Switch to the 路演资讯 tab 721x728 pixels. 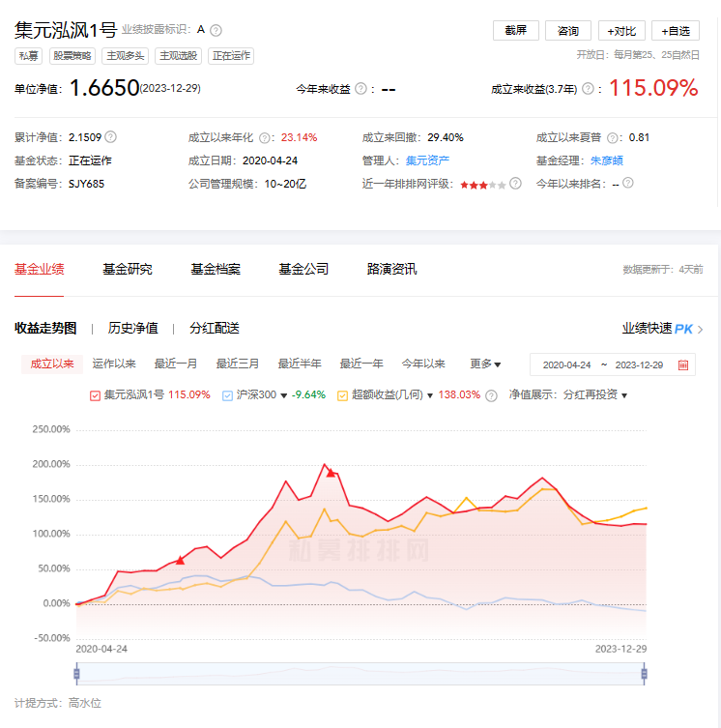391,270
